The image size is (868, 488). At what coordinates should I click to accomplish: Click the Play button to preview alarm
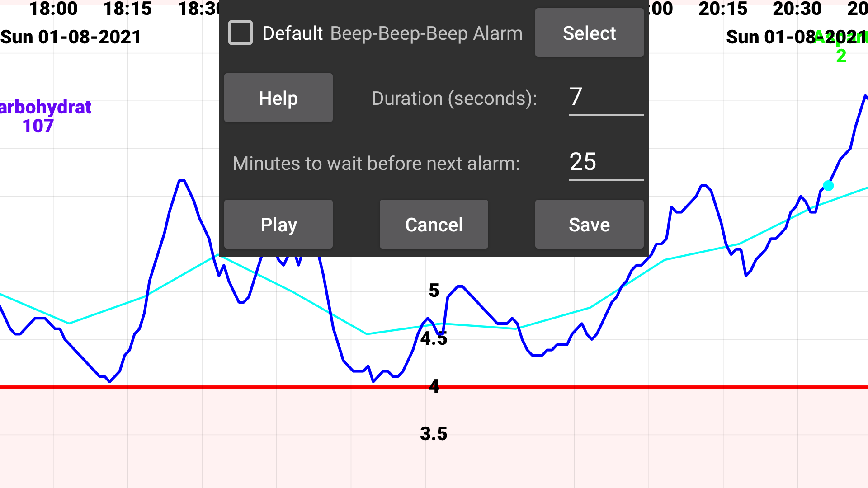(278, 224)
